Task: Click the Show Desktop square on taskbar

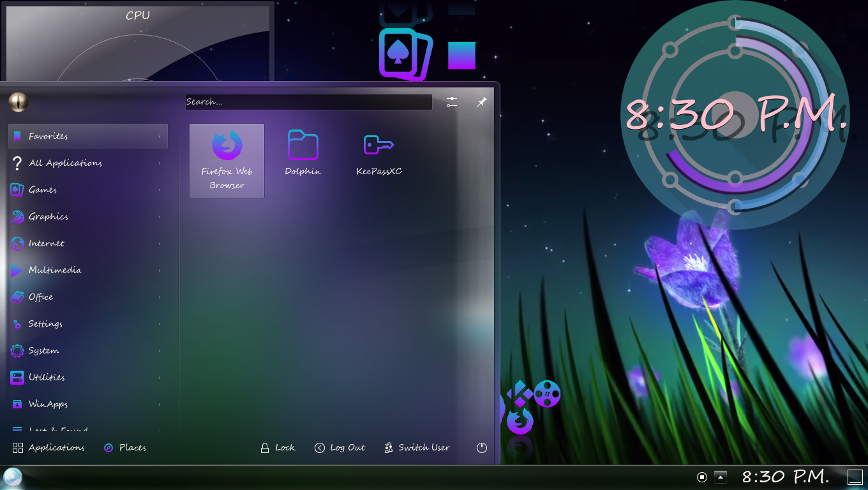Action: (x=855, y=477)
